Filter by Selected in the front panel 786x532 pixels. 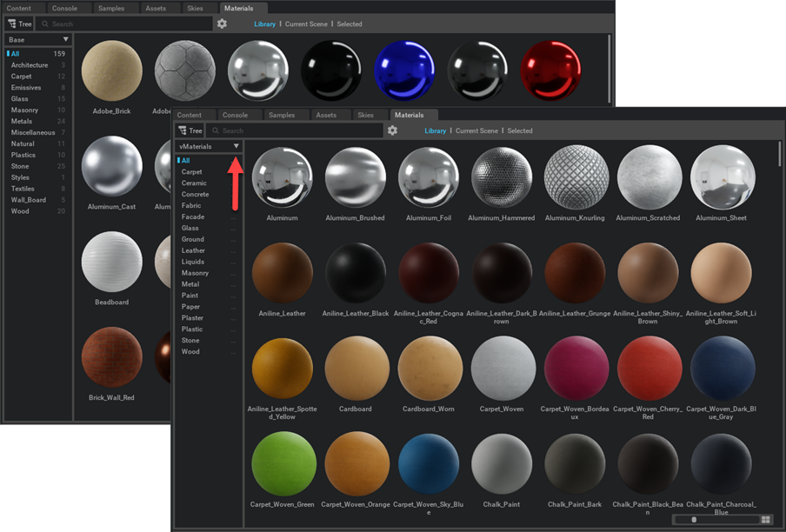[520, 130]
